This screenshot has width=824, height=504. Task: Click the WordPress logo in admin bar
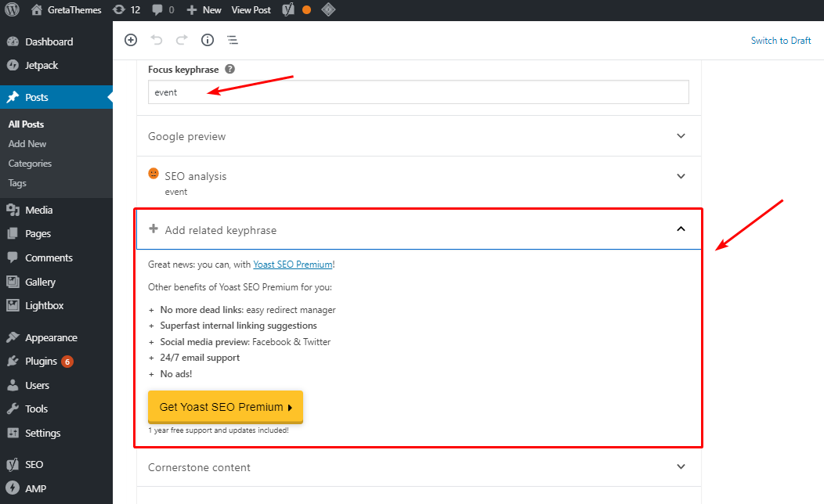pyautogui.click(x=12, y=10)
